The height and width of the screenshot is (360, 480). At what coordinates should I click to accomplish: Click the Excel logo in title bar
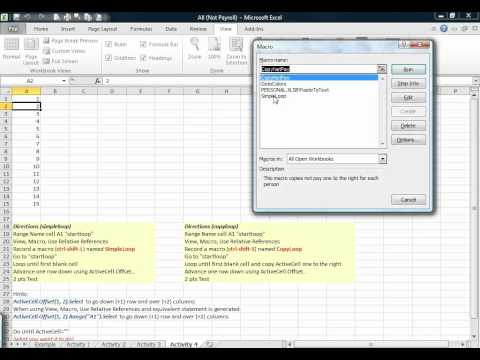coord(4,17)
